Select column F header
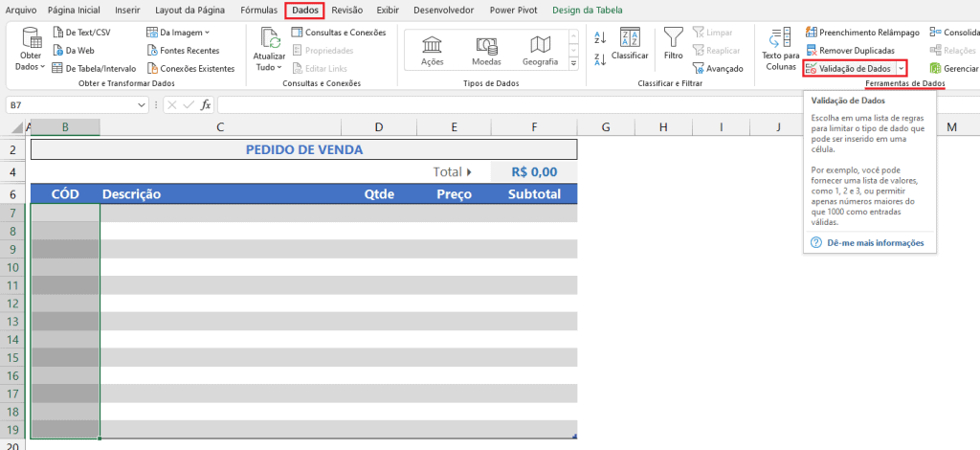This screenshot has height=450, width=980. (534, 127)
